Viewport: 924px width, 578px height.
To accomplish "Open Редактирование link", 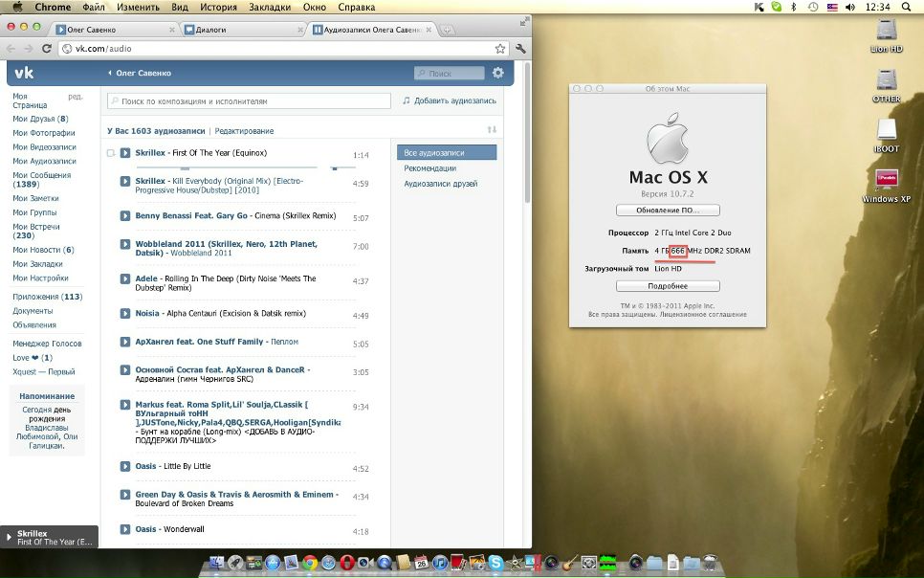I will pyautogui.click(x=244, y=131).
